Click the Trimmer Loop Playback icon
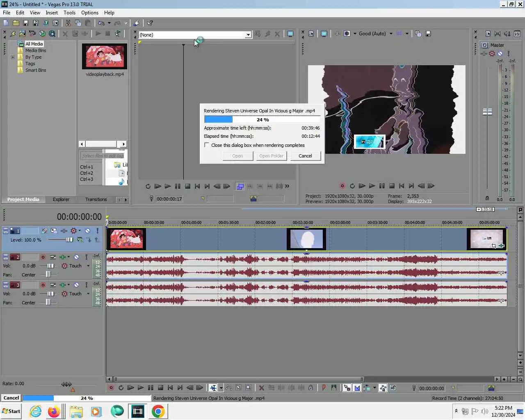This screenshot has height=420, width=525. (148, 186)
